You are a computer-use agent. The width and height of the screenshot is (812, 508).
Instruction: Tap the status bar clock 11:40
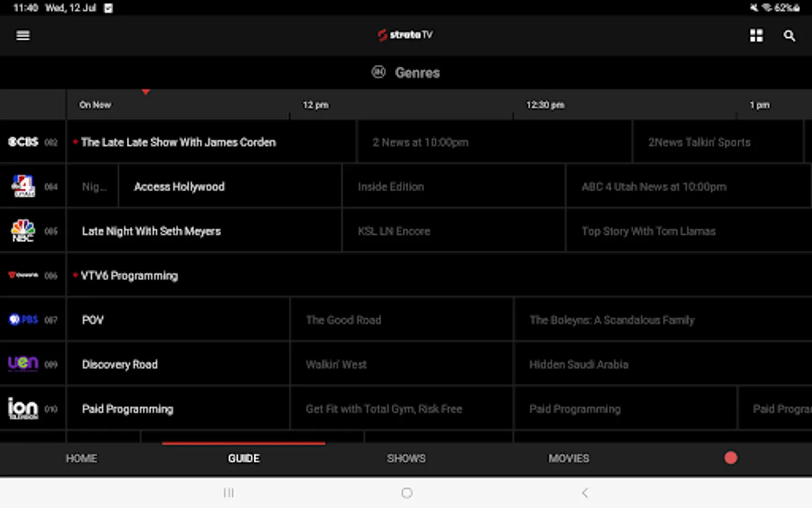click(25, 8)
